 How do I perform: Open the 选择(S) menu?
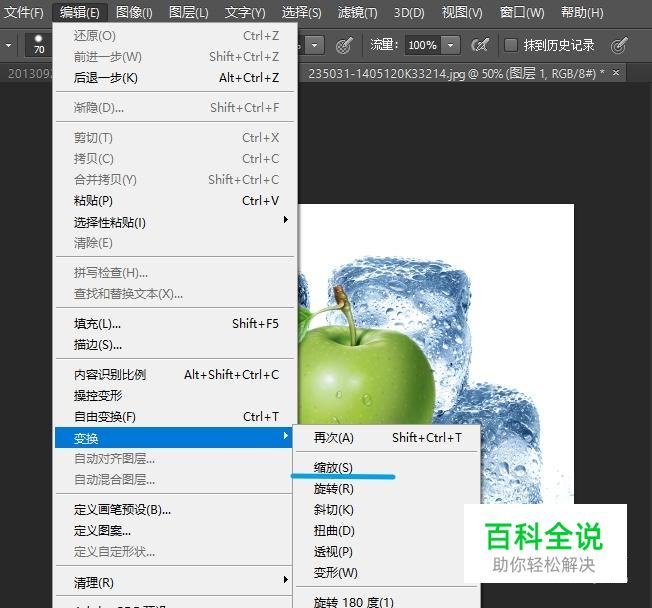point(301,12)
